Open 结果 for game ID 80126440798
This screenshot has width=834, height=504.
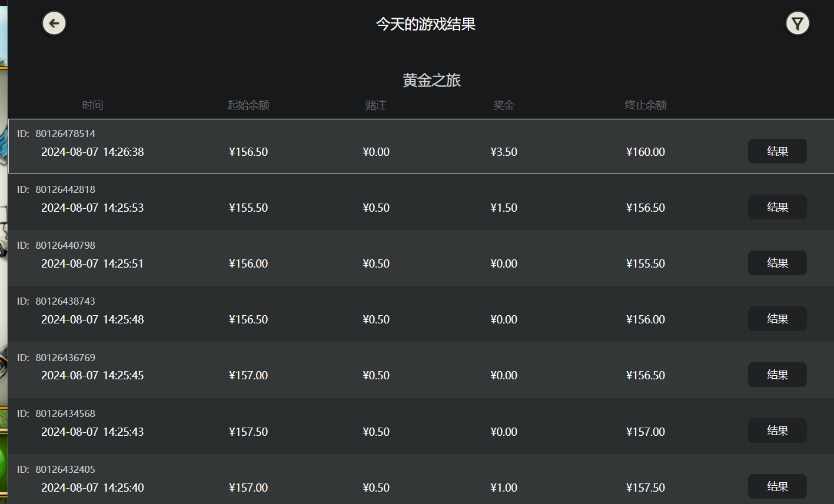click(x=777, y=263)
